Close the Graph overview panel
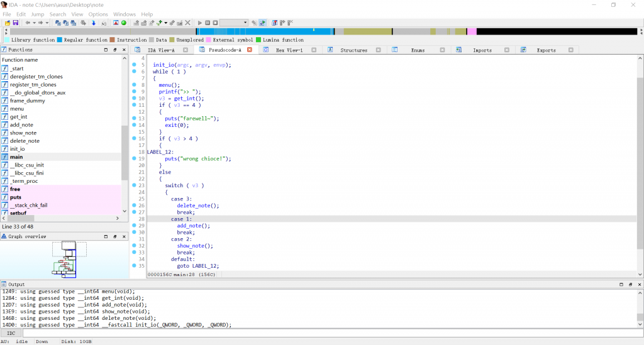This screenshot has width=644, height=345. (x=124, y=236)
